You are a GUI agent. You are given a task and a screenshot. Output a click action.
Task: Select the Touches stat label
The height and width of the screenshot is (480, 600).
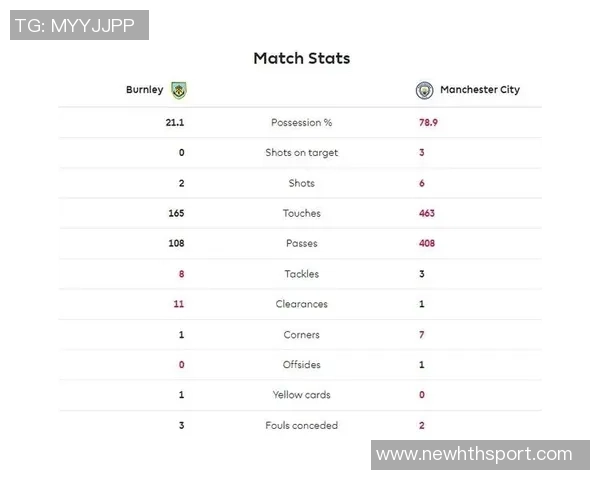[x=301, y=213]
